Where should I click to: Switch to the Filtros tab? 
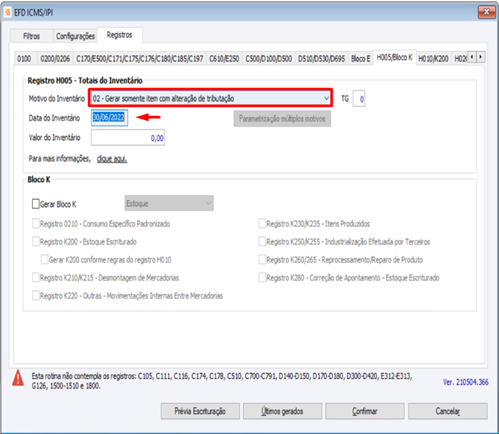coord(31,36)
